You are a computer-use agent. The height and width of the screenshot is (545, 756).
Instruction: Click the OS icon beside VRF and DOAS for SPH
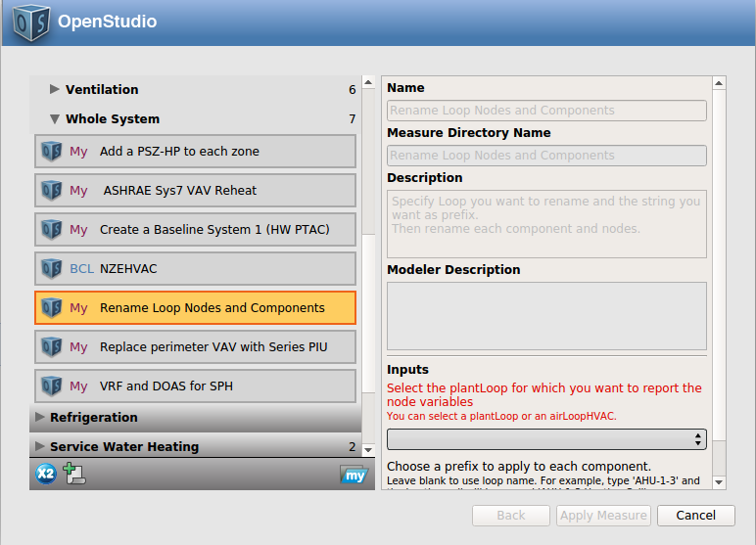click(x=52, y=386)
